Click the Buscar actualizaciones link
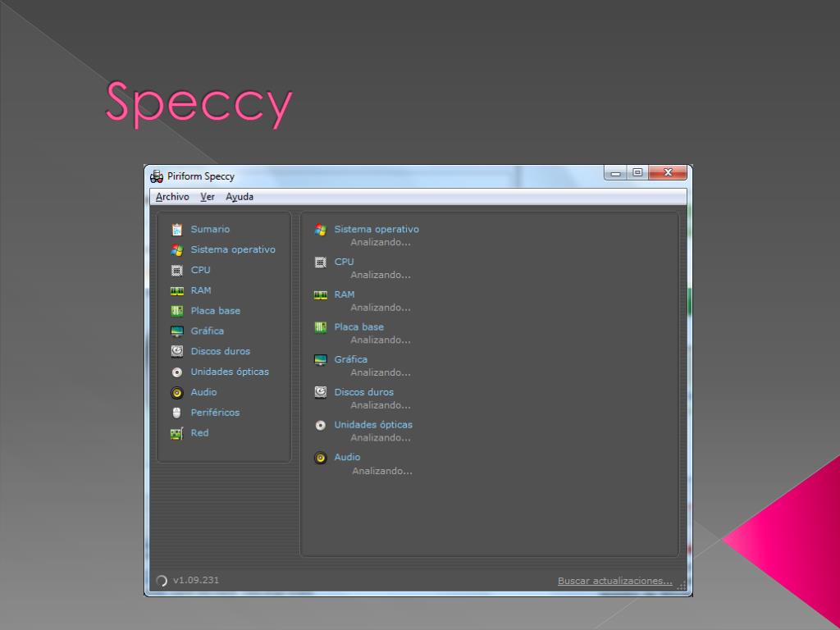 tap(615, 581)
